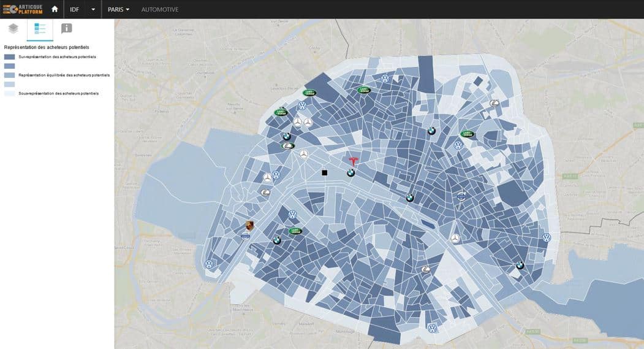Viewport: 644px width, 349px height.
Task: Click the unlabeled second-darkest legend swatch
Action: tap(9, 66)
